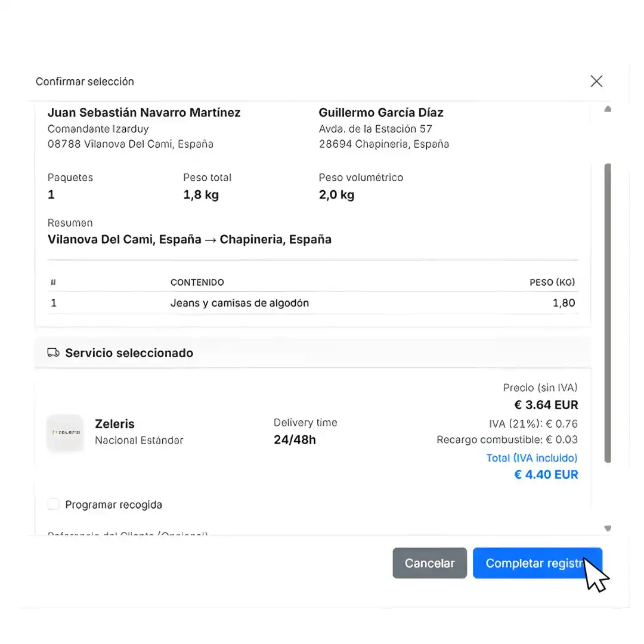
Task: Click the scrollbar up arrow
Action: pos(608,109)
